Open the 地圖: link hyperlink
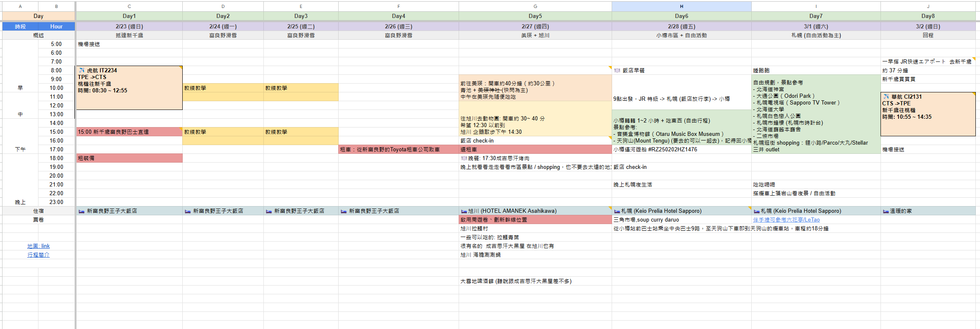Viewport: 980px width, 329px height. (38, 246)
